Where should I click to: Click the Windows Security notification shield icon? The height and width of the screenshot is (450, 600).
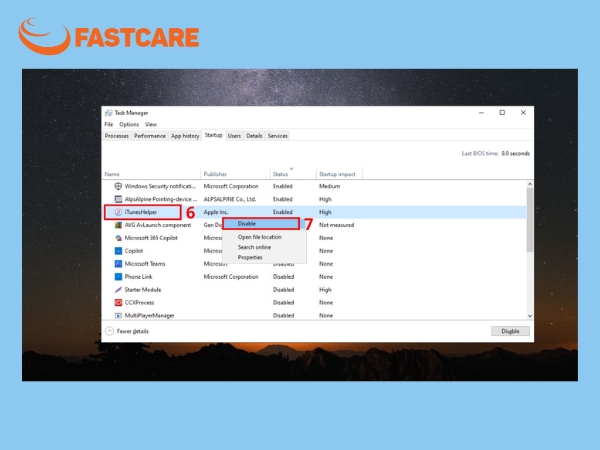click(x=118, y=186)
